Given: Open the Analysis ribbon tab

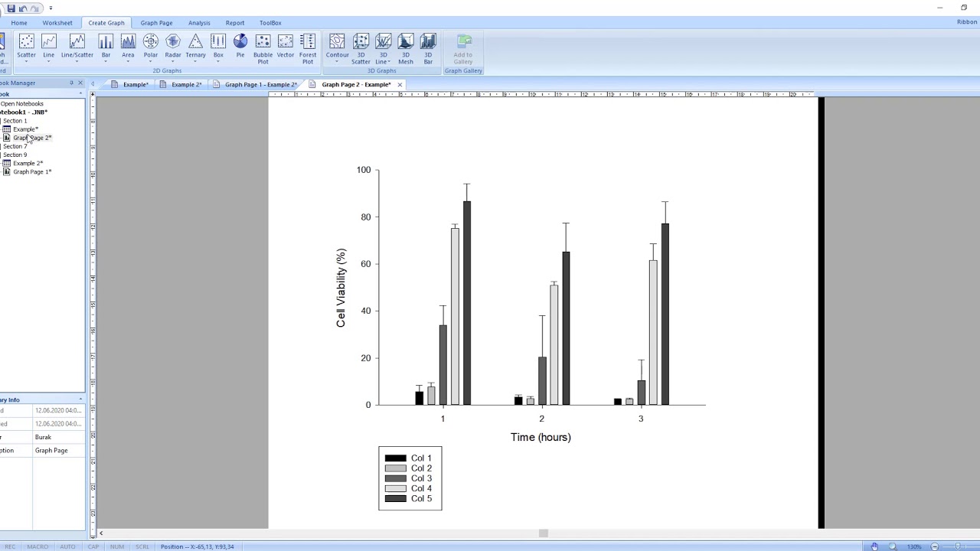Looking at the screenshot, I should pos(199,23).
